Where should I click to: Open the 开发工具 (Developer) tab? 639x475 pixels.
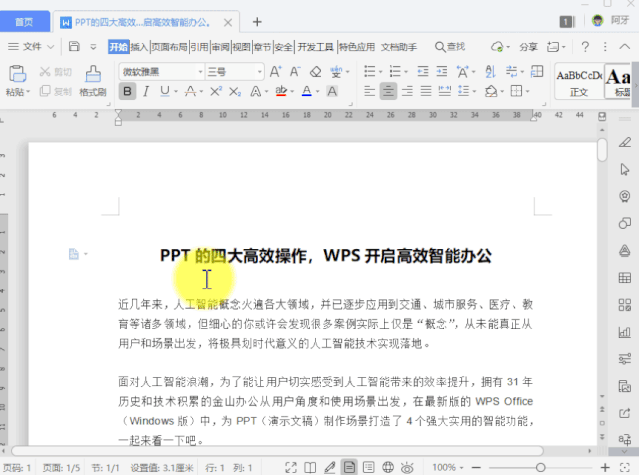tap(315, 47)
